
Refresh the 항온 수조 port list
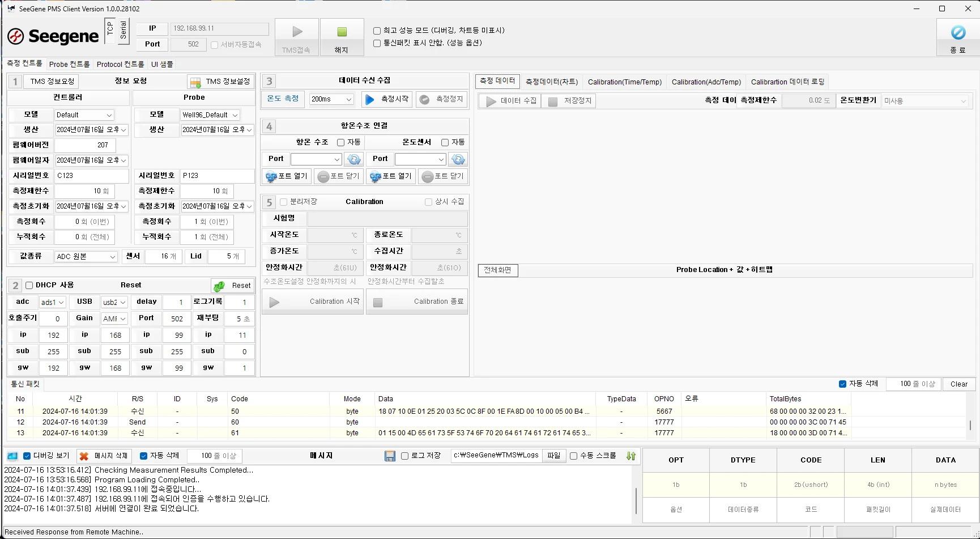click(353, 159)
